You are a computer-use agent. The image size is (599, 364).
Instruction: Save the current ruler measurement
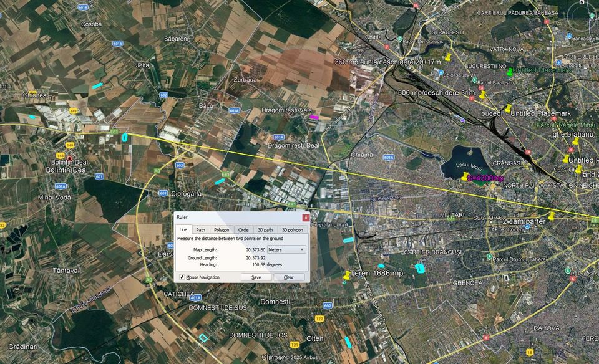(256, 277)
